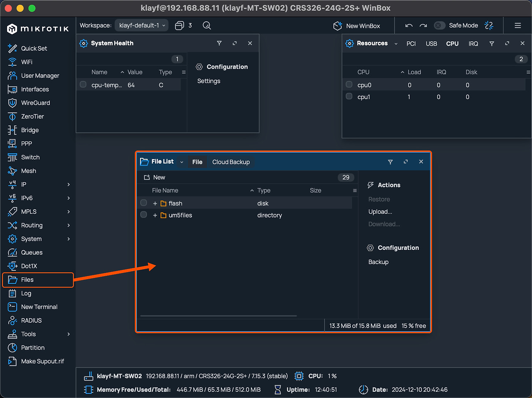The width and height of the screenshot is (532, 398).
Task: Expand the flash folder tree
Action: (155, 203)
